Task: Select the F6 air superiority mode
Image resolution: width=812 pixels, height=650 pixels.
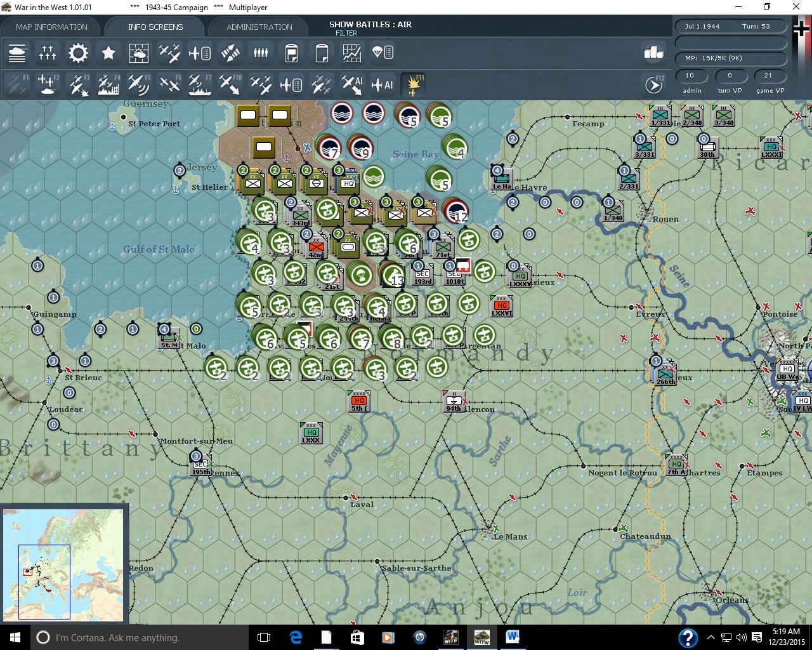Action: pyautogui.click(x=169, y=84)
